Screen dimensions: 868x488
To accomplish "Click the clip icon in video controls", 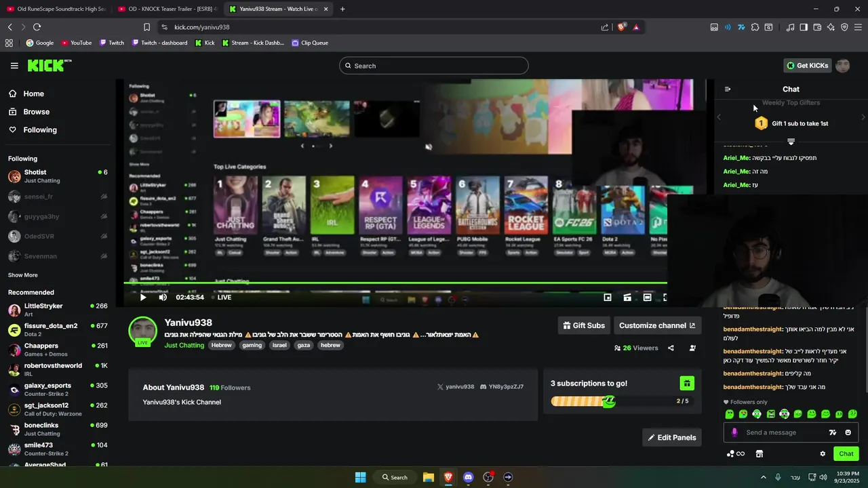I will coord(627,297).
